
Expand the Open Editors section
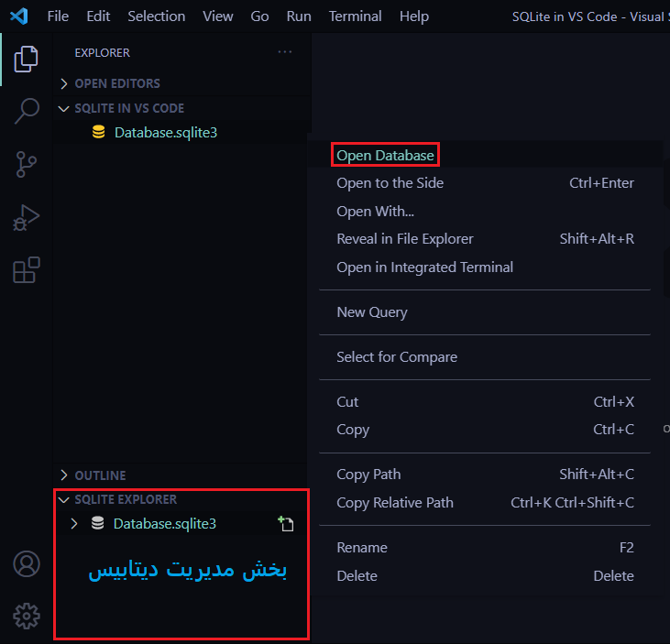coord(64,83)
